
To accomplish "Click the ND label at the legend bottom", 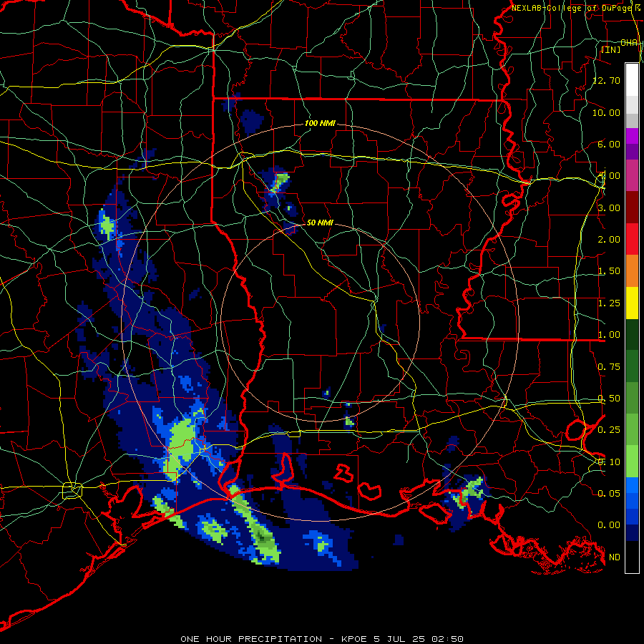I will (x=615, y=557).
